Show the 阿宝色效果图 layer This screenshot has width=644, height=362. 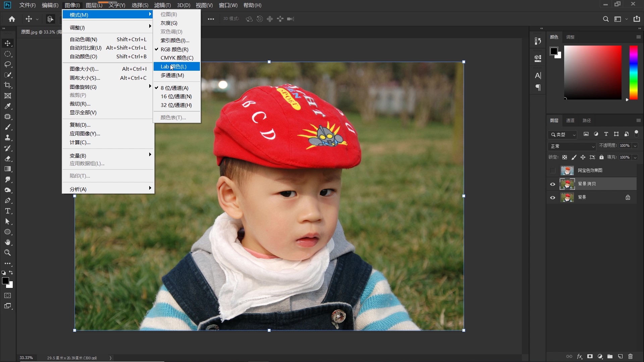point(552,171)
